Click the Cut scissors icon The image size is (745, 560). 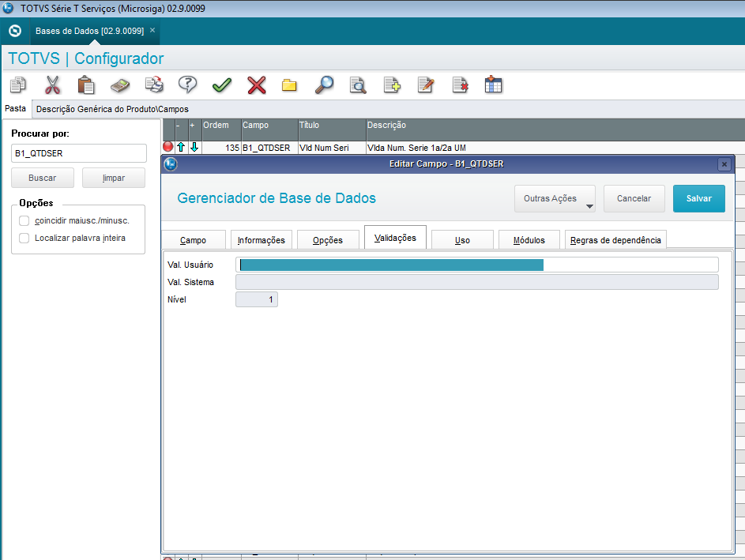52,85
